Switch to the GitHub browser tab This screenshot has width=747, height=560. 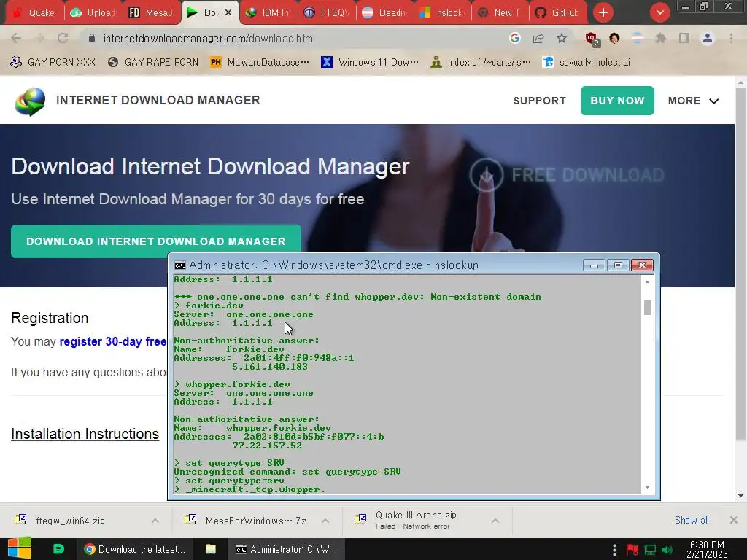(557, 13)
